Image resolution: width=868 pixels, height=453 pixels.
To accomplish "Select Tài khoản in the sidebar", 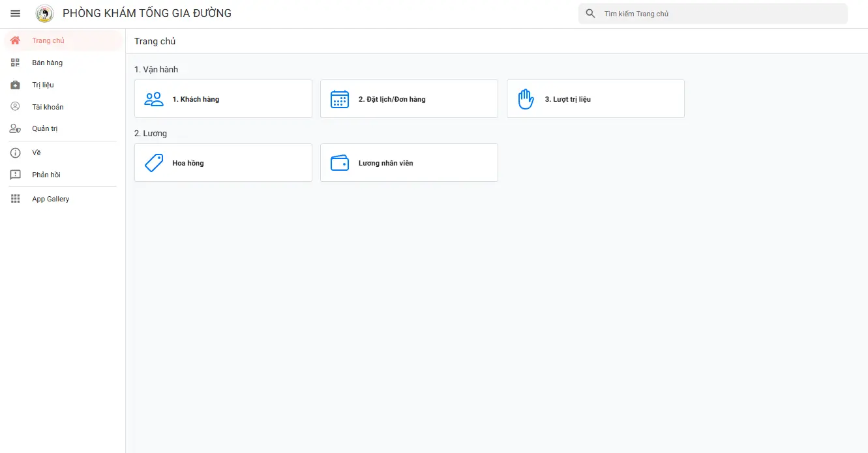I will (x=63, y=107).
